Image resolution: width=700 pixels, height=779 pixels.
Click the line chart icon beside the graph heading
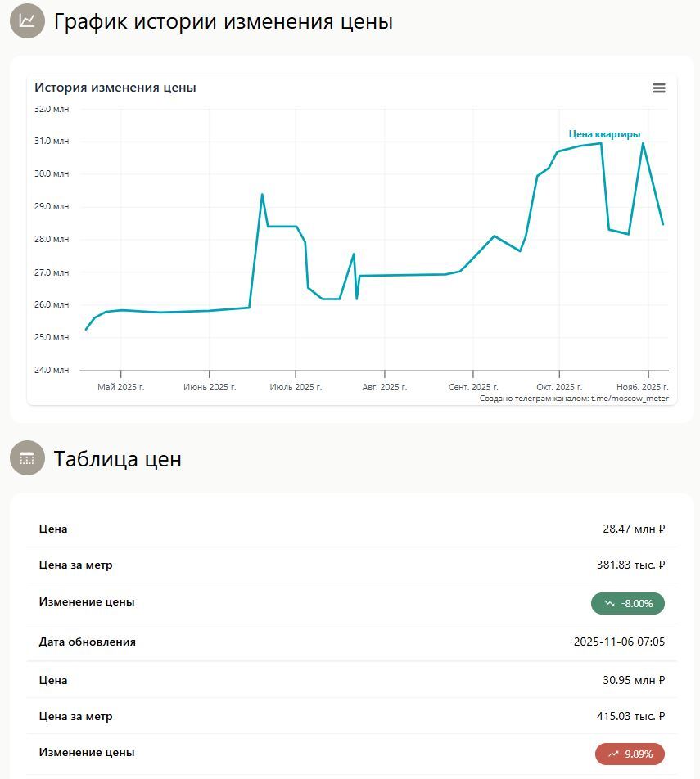[x=27, y=21]
